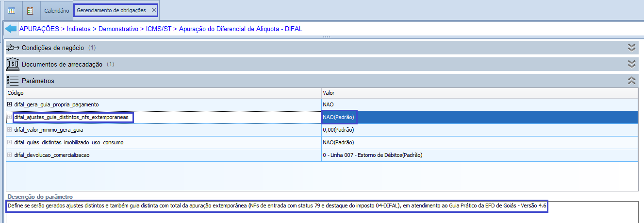Click the breadcrumb path ending in DIFAL
Screen dimensions: 644x223
pos(161,29)
